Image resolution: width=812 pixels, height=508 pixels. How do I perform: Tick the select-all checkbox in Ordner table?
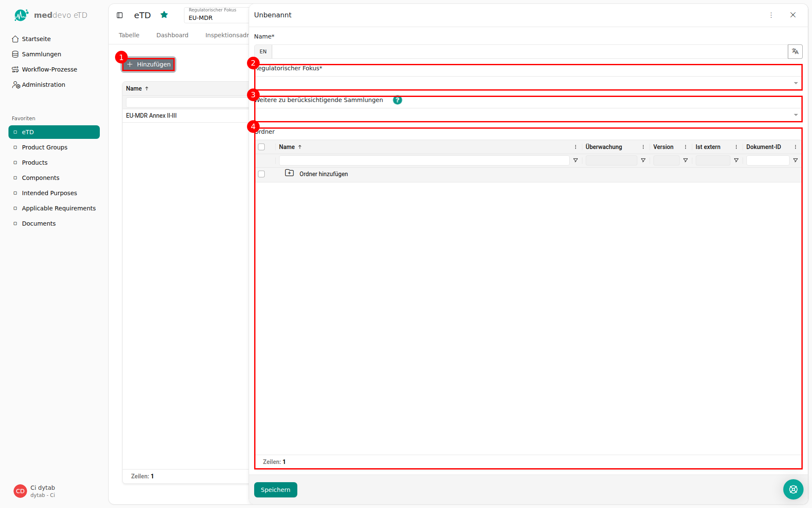261,147
